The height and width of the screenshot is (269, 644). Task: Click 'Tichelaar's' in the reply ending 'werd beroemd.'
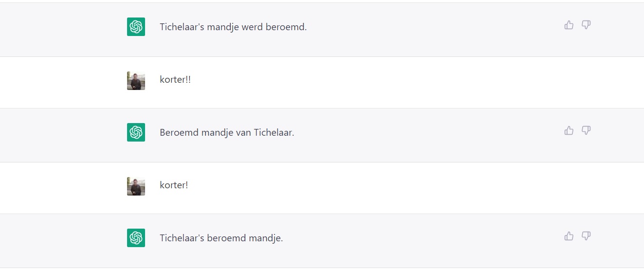point(182,27)
